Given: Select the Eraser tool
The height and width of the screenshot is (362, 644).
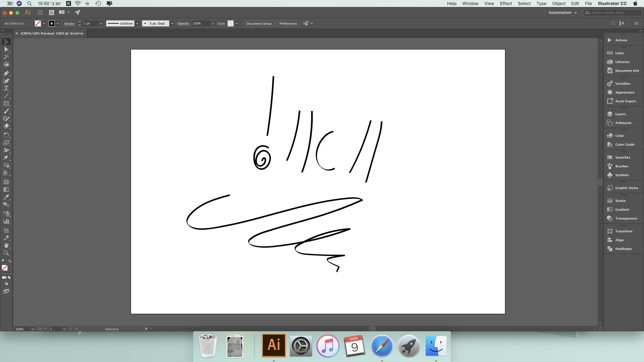Looking at the screenshot, I should click(x=6, y=126).
